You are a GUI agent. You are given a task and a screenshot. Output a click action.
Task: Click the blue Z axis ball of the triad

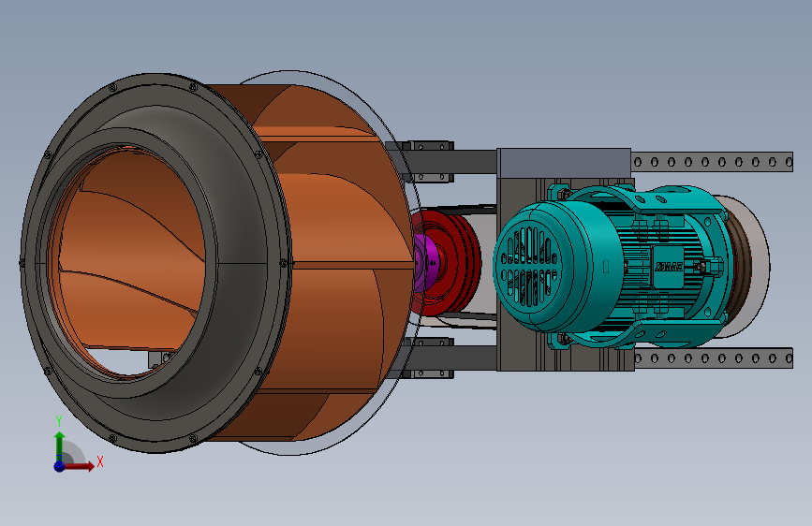coord(59,466)
